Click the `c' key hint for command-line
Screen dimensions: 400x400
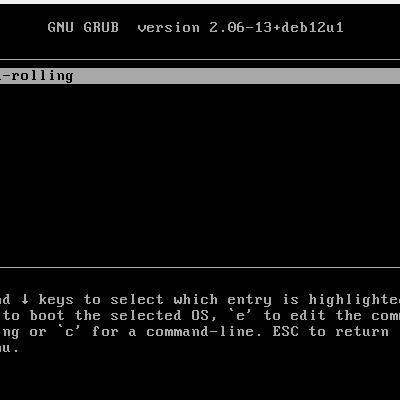[70, 331]
